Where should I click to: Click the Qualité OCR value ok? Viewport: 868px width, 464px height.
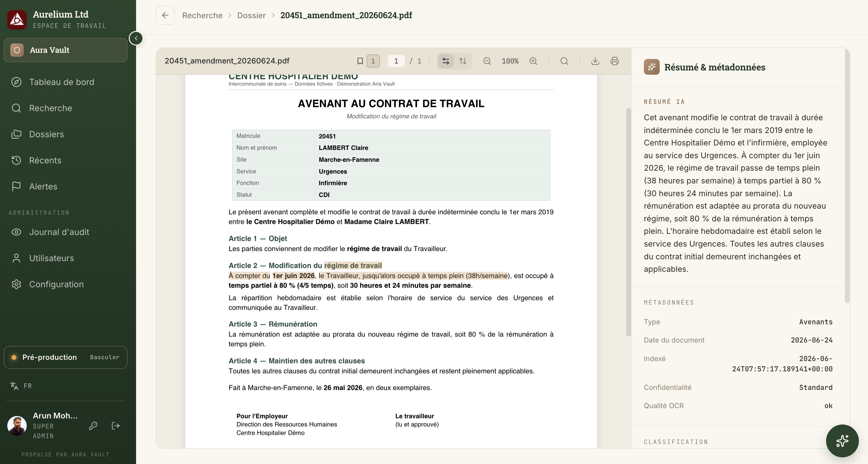coord(828,406)
